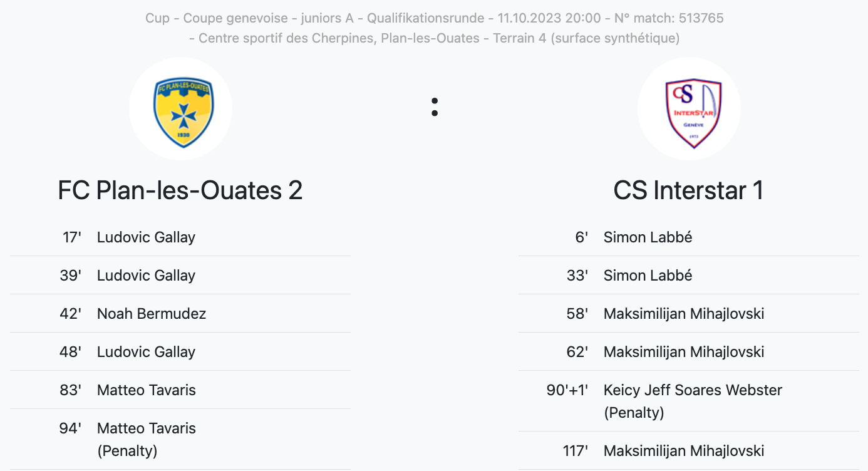Viewport: 868px width, 471px height.
Task: Click scorer Noah Bermudez
Action: click(x=152, y=314)
